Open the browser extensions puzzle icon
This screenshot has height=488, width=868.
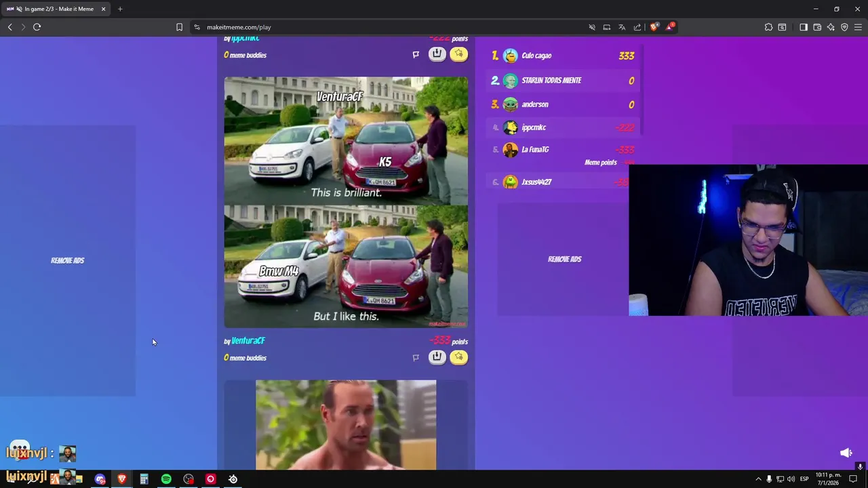(x=768, y=27)
